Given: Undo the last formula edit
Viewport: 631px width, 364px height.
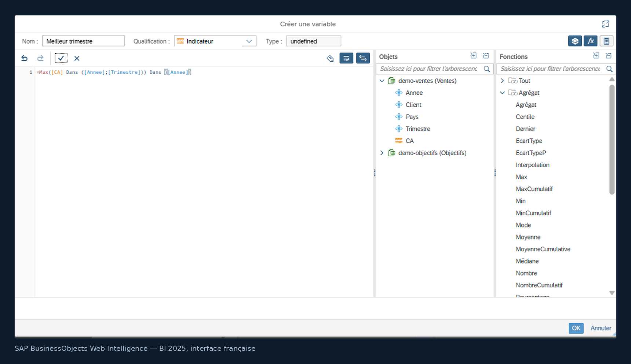Looking at the screenshot, I should click(x=24, y=58).
